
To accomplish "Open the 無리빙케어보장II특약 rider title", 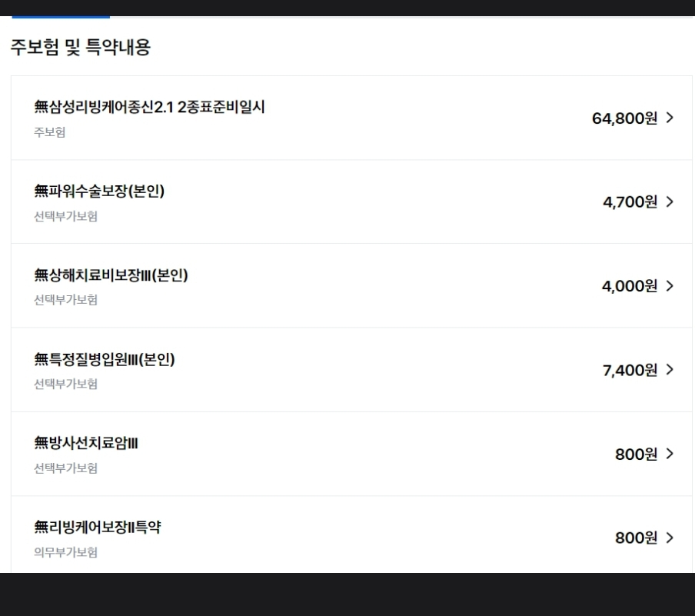I will pos(98,527).
